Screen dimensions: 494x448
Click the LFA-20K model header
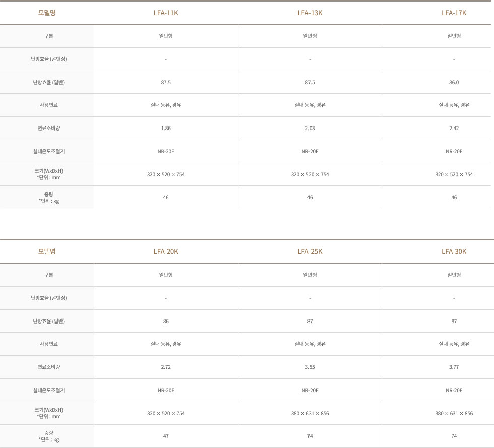click(x=166, y=252)
